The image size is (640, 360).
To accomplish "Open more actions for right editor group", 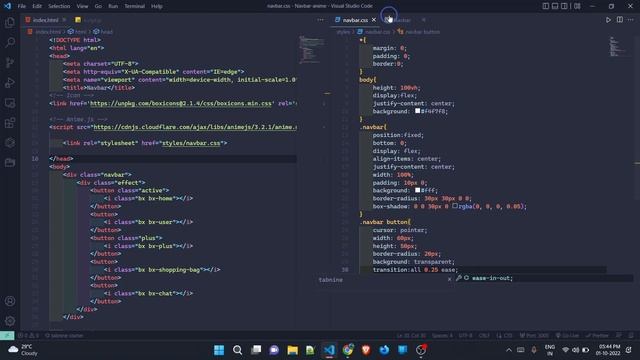I will click(631, 20).
